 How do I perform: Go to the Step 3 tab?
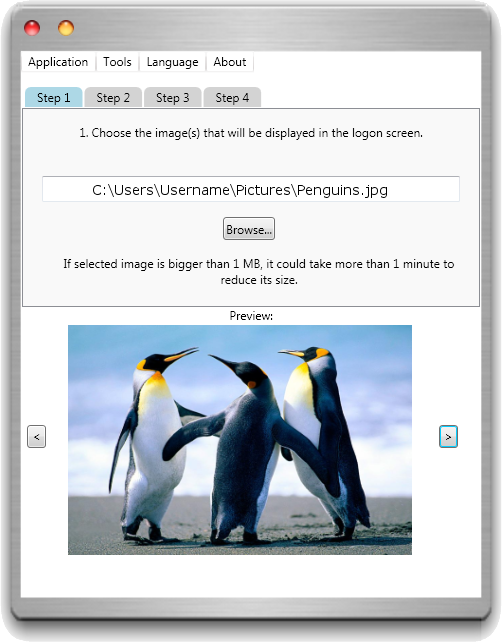click(x=172, y=97)
